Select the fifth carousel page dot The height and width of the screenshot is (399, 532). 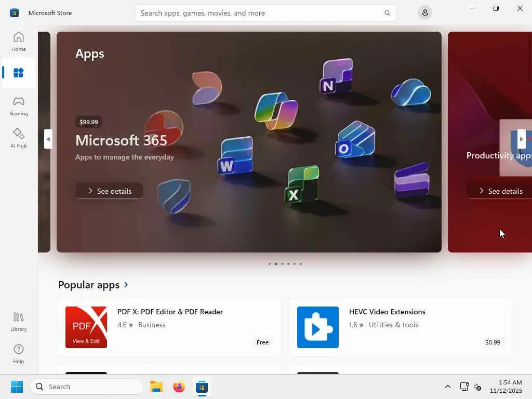click(x=295, y=263)
